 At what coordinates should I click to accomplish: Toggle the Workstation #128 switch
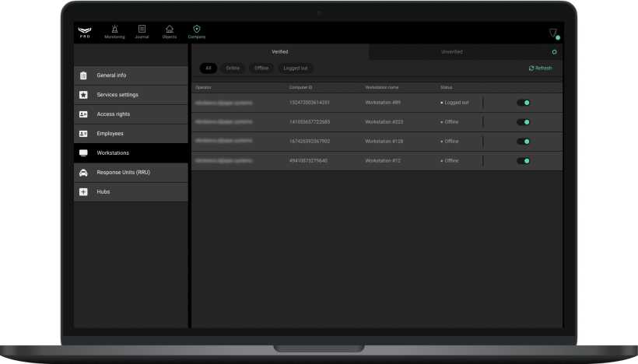[523, 142]
